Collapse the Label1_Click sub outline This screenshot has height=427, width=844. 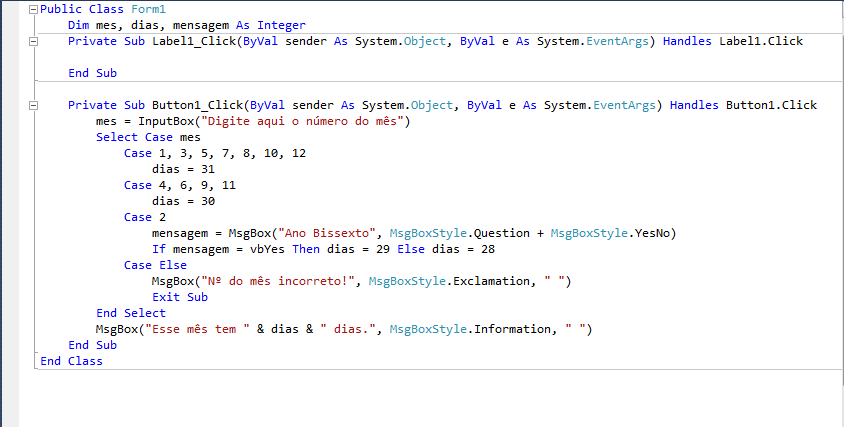[33, 41]
